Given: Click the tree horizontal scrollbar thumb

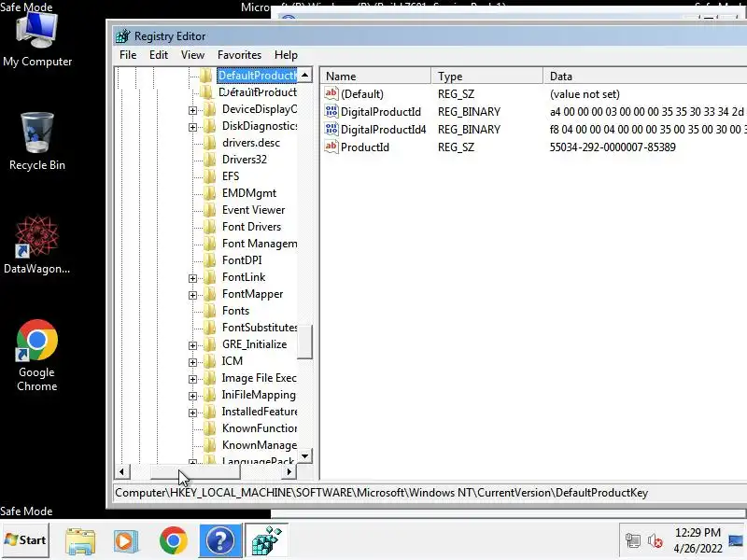Looking at the screenshot, I should tap(195, 472).
